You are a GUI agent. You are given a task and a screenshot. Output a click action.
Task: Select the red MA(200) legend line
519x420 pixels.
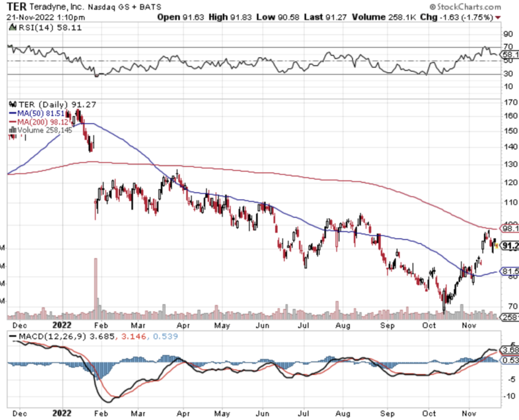pyautogui.click(x=13, y=121)
